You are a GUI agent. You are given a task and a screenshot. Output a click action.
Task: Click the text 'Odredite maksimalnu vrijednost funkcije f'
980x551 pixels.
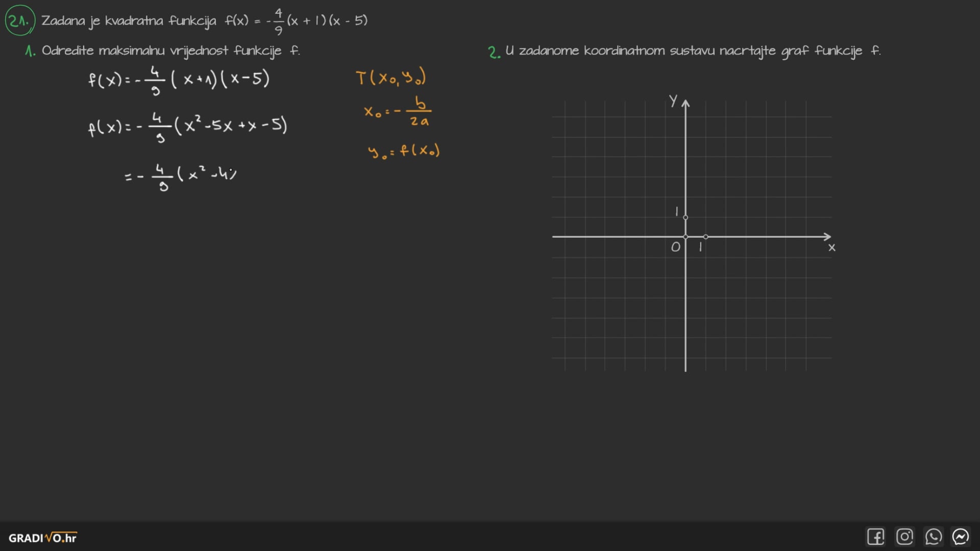coord(170,51)
